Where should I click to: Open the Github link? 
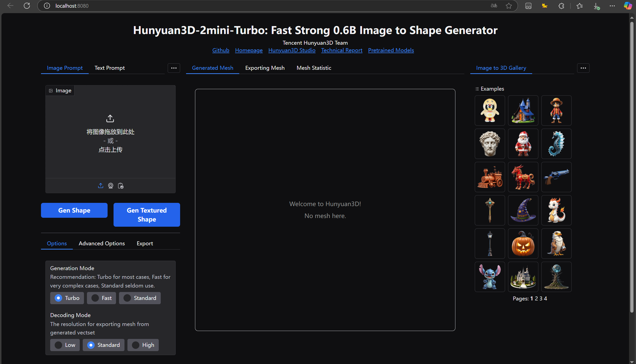(221, 50)
